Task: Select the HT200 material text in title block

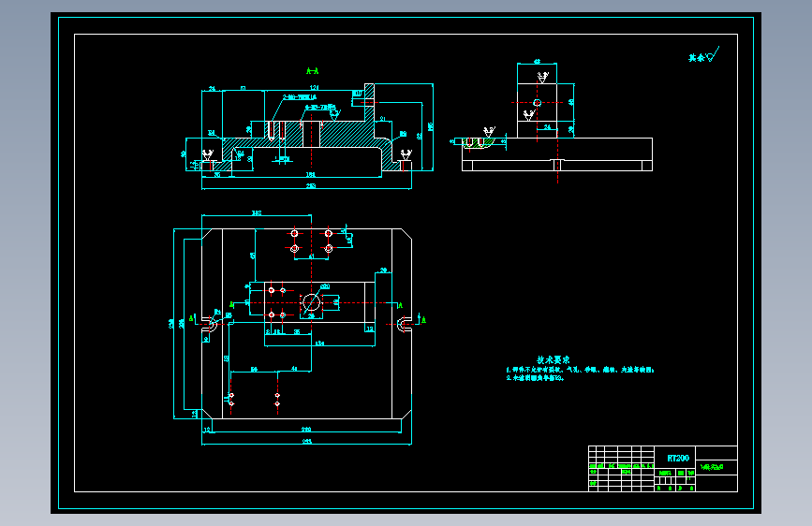Action: 678,459
